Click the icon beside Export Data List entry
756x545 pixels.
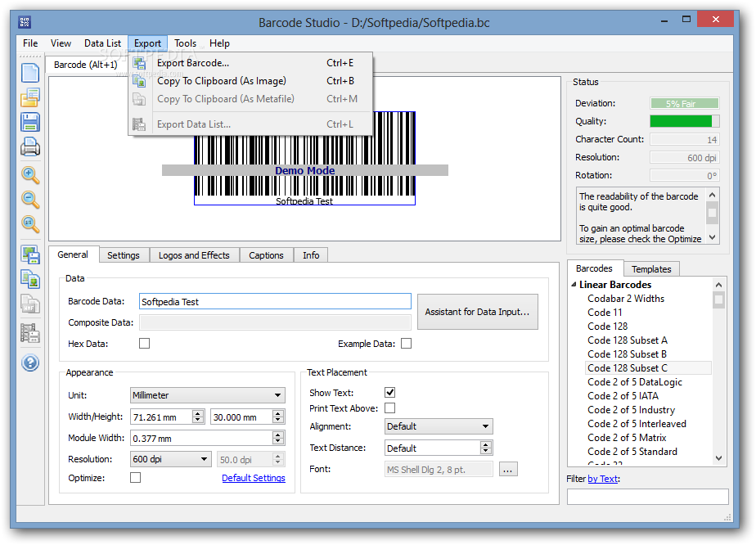click(139, 124)
